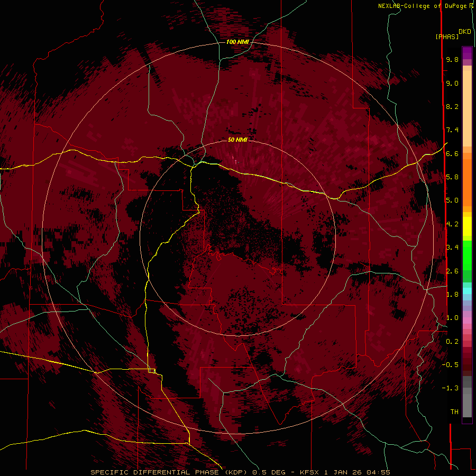Click the KFSX station identifier in the caption
The height and width of the screenshot is (476, 476).
(x=309, y=472)
